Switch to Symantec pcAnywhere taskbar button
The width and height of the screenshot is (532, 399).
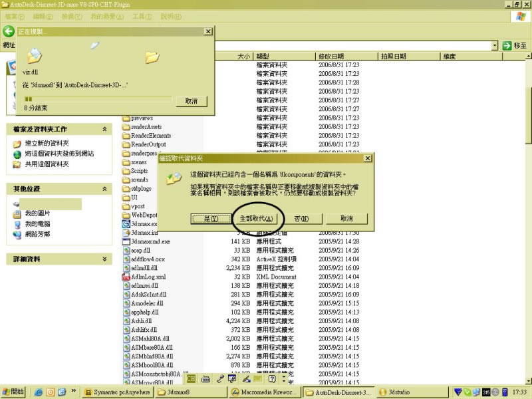pos(118,392)
